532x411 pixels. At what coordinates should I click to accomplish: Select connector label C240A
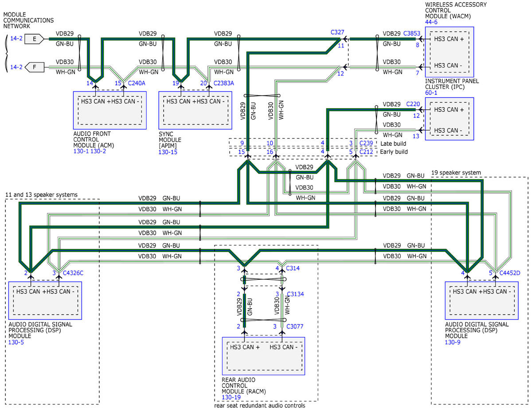click(137, 83)
